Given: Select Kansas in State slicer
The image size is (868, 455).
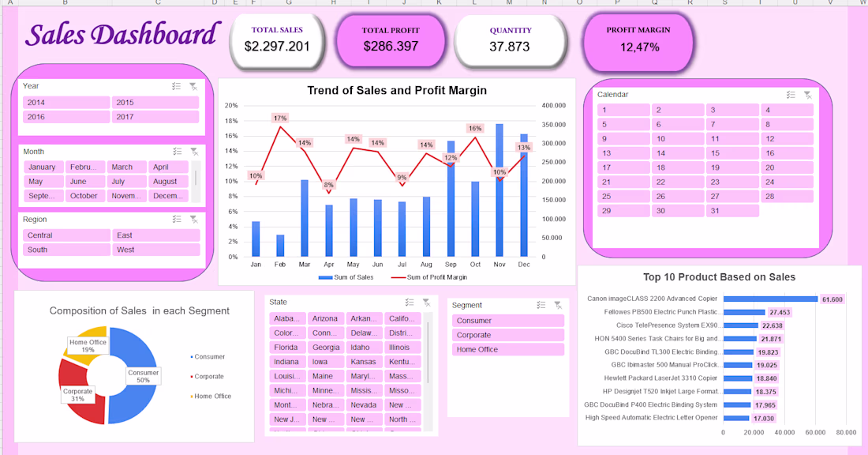Looking at the screenshot, I should (365, 362).
